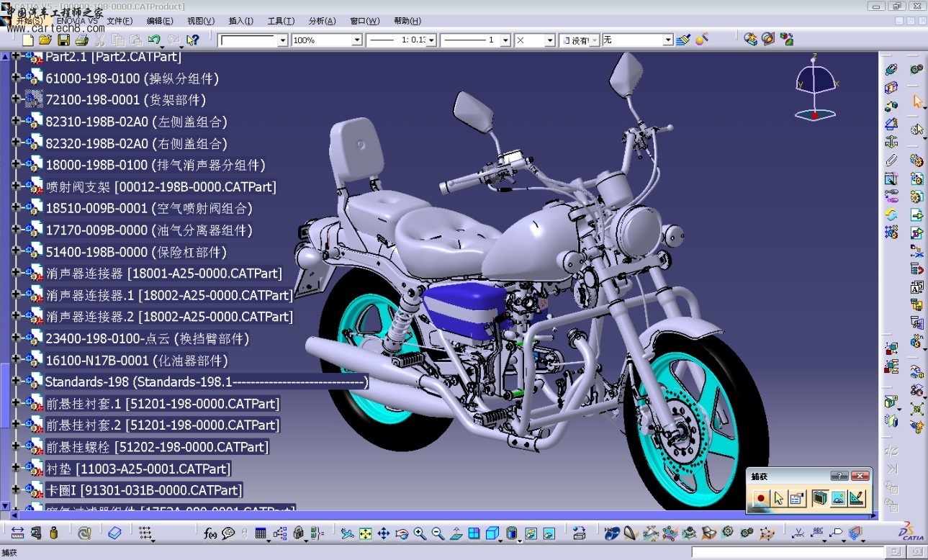The width and height of the screenshot is (928, 560).
Task: Click the Painter brush icon on graphic toolbar
Action: pos(683,40)
